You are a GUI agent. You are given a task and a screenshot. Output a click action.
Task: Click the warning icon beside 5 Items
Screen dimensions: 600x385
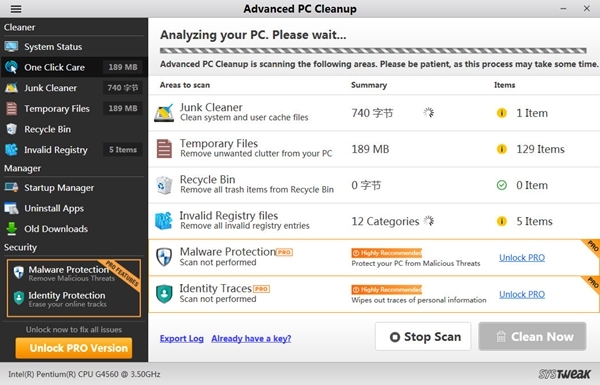pos(502,221)
